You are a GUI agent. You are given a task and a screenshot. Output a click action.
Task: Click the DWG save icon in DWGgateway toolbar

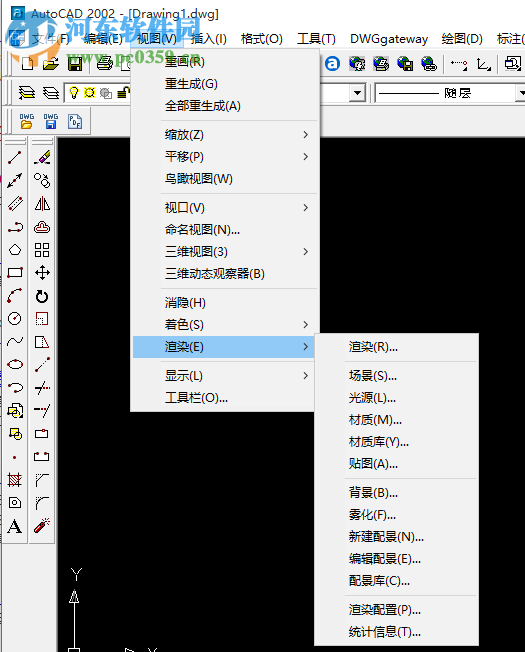51,121
